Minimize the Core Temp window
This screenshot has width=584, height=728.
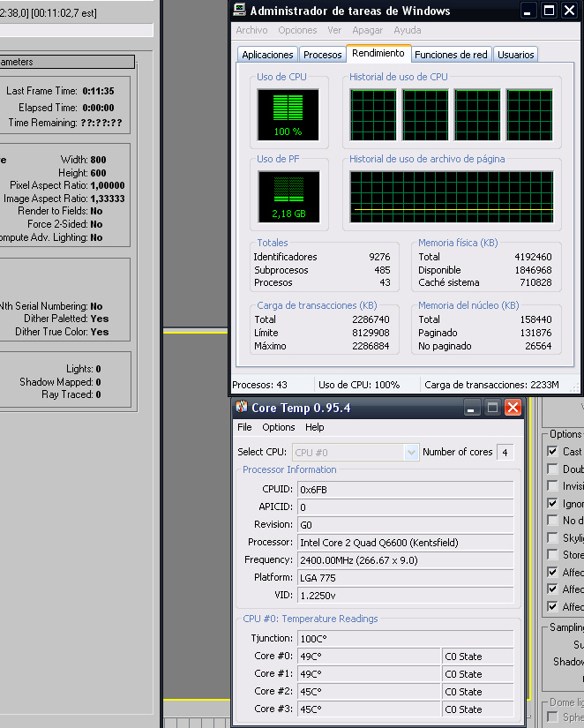coord(471,408)
